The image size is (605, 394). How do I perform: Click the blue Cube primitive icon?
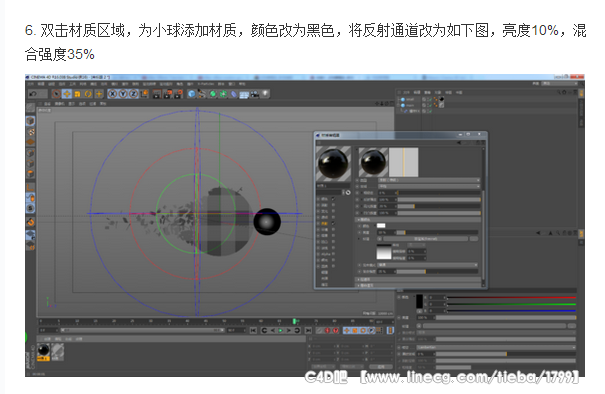pos(192,94)
